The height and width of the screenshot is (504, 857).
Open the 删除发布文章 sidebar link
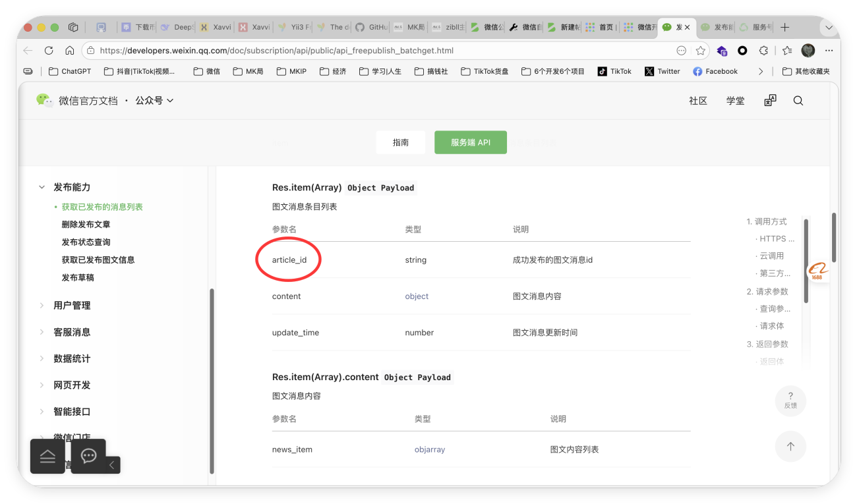86,225
